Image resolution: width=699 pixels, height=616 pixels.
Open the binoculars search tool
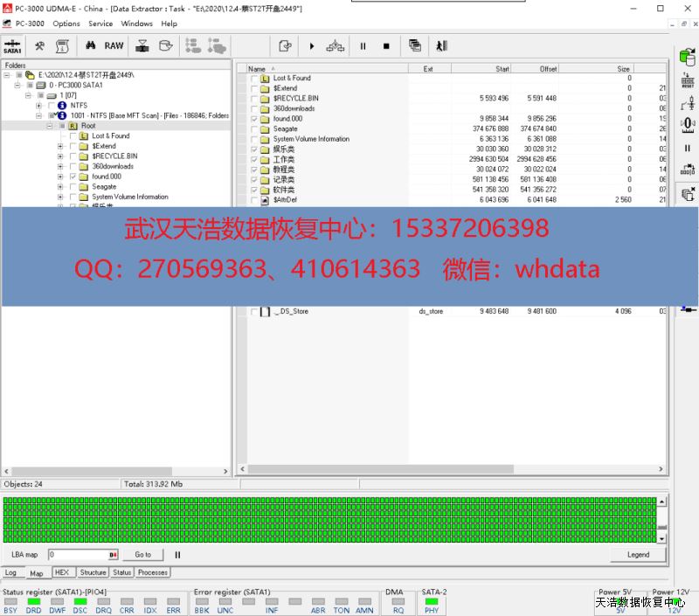click(90, 45)
